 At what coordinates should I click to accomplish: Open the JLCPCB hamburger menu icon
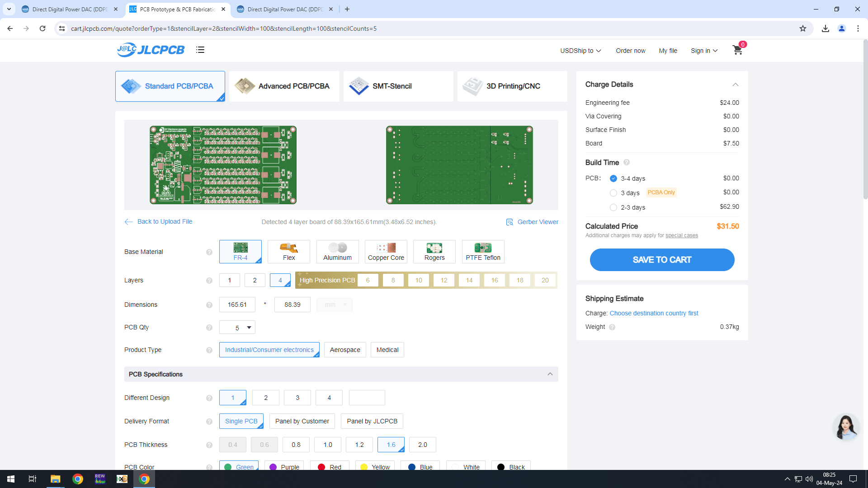click(200, 50)
